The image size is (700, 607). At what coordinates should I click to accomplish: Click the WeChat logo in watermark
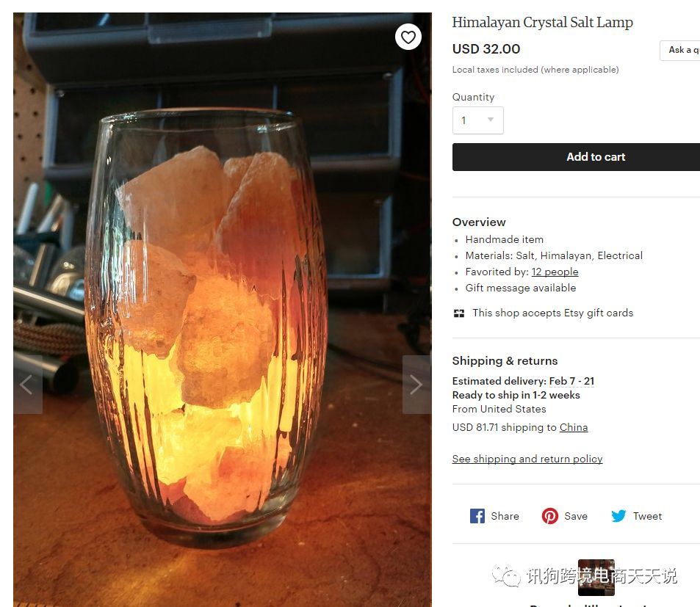tap(506, 576)
